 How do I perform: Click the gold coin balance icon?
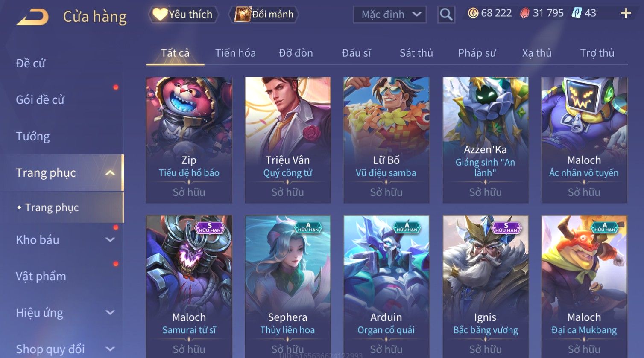pos(473,13)
